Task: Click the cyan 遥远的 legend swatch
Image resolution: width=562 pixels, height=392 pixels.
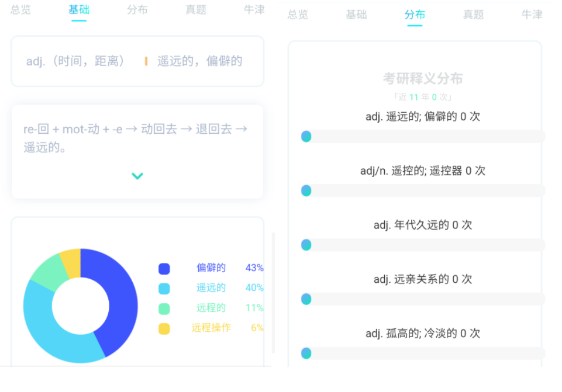Action: [x=164, y=289]
